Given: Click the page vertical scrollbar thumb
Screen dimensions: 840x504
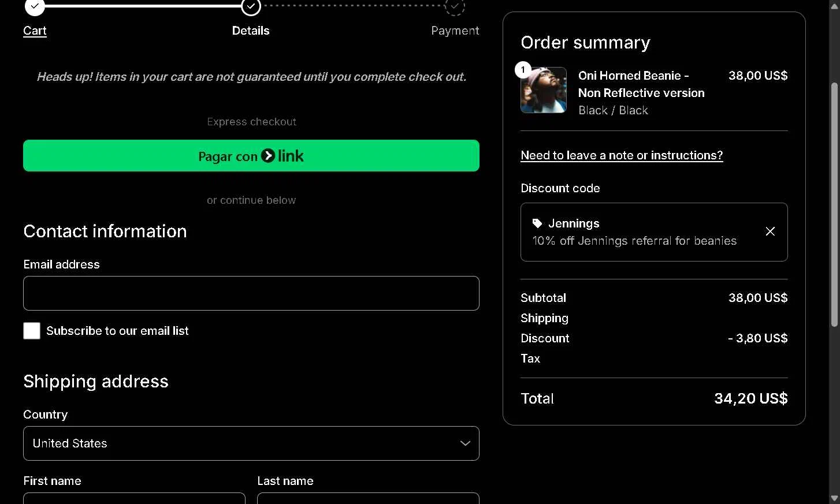Looking at the screenshot, I should coord(834,205).
